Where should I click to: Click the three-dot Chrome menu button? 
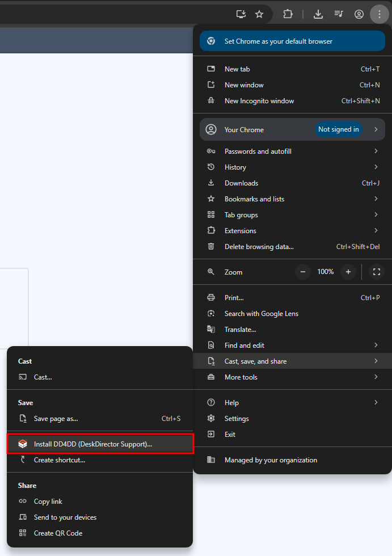pyautogui.click(x=379, y=14)
